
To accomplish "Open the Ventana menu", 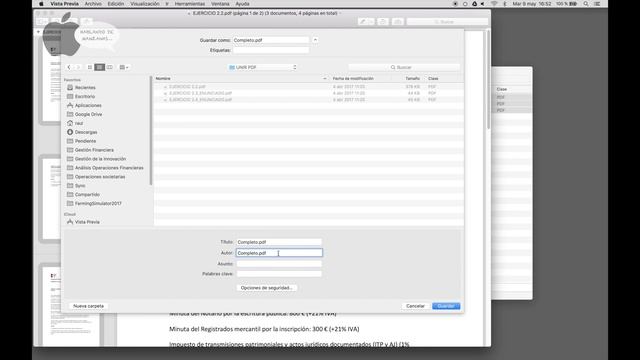I will [x=220, y=4].
